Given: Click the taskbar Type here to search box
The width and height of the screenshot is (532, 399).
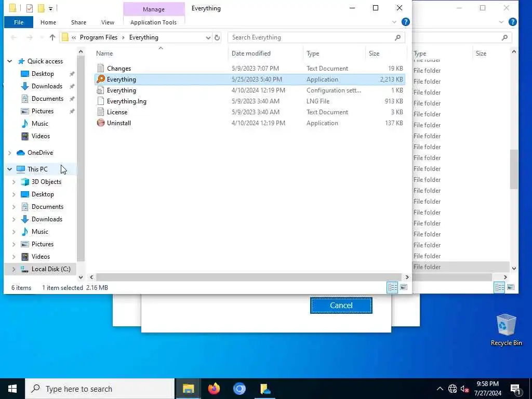Looking at the screenshot, I should [100, 389].
